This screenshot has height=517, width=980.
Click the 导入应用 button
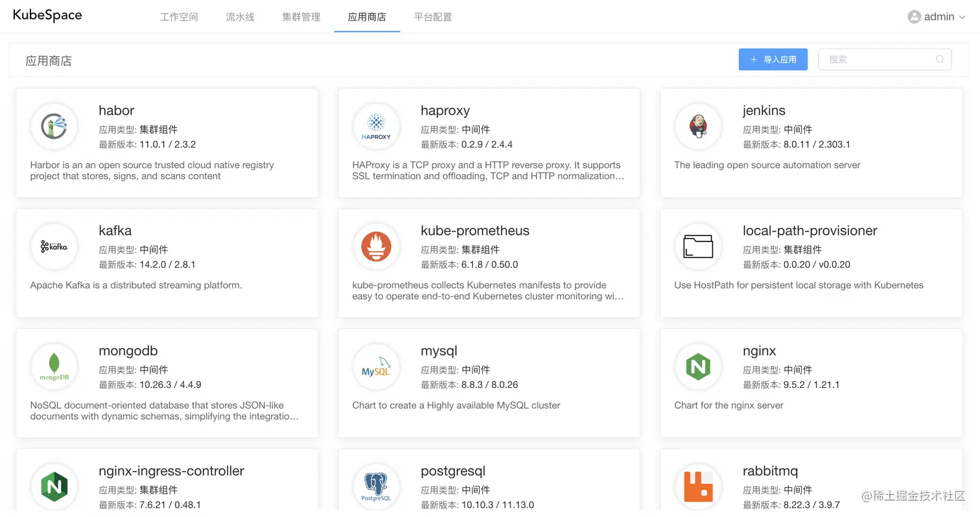click(x=773, y=59)
